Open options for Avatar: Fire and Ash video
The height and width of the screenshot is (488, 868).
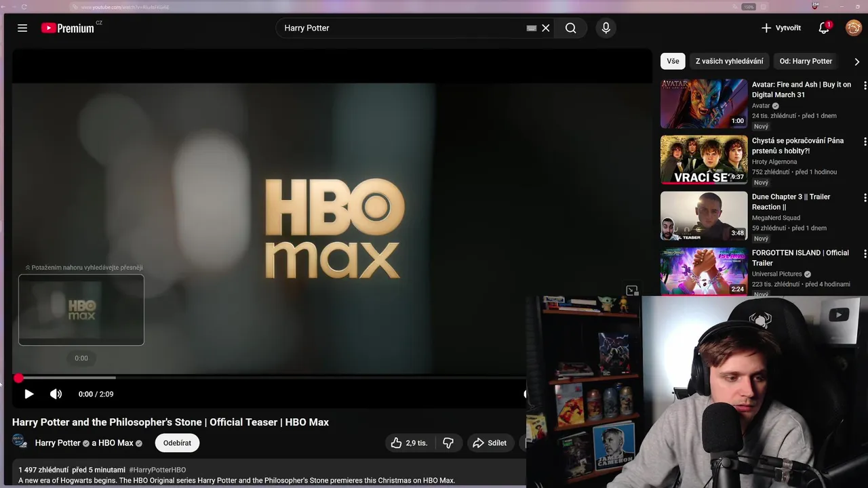(x=865, y=85)
